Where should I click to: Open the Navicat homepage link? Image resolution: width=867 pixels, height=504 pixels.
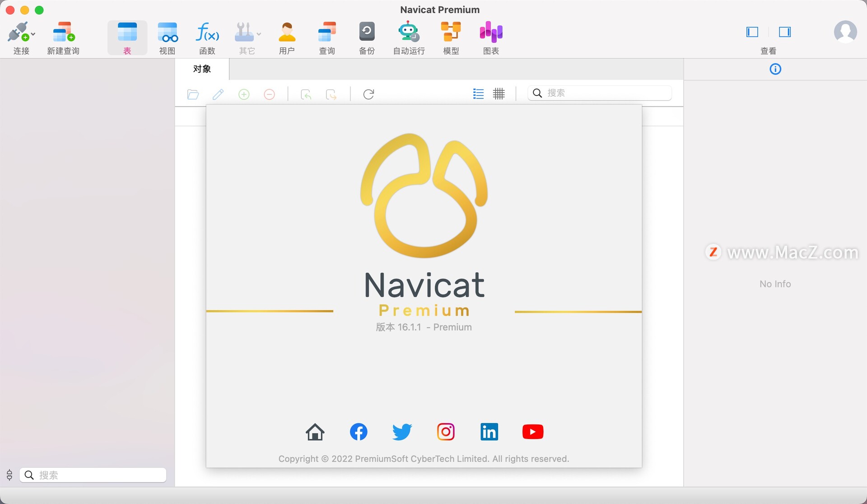(x=315, y=432)
